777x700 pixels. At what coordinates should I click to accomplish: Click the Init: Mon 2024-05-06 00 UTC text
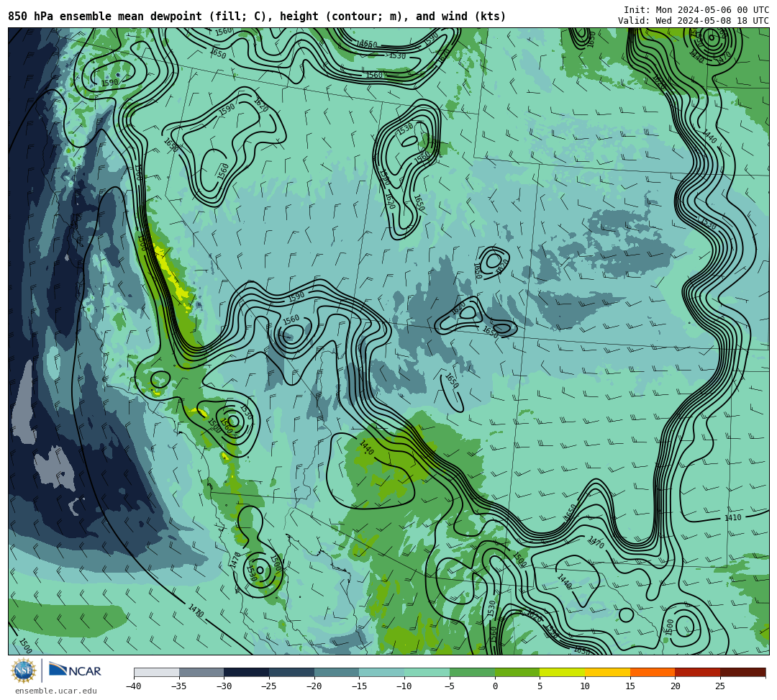(696, 10)
